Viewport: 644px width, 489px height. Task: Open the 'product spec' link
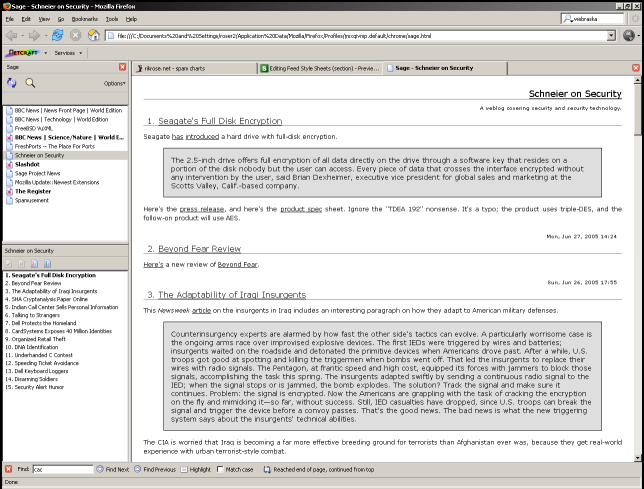(301, 209)
